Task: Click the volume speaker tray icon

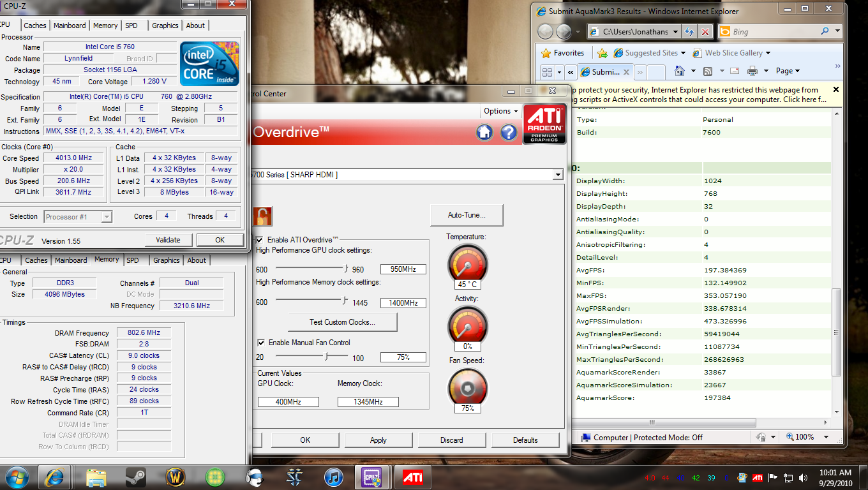Action: point(803,477)
